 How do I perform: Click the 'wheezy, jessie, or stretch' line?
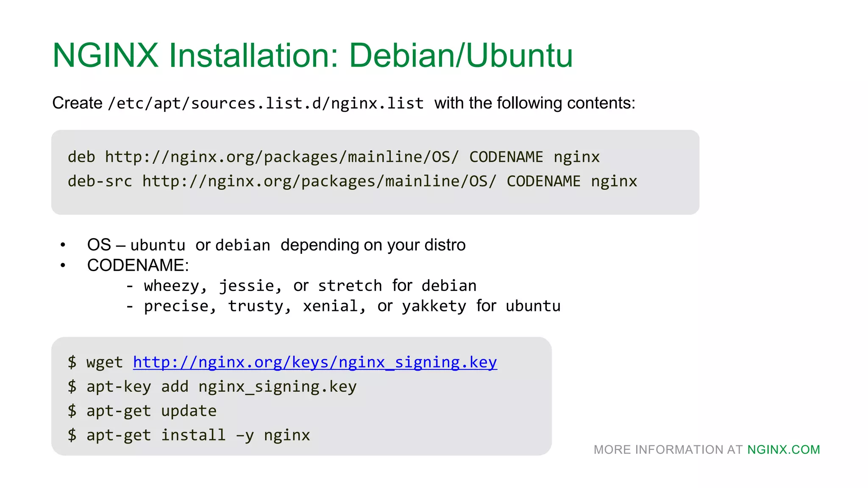(301, 286)
